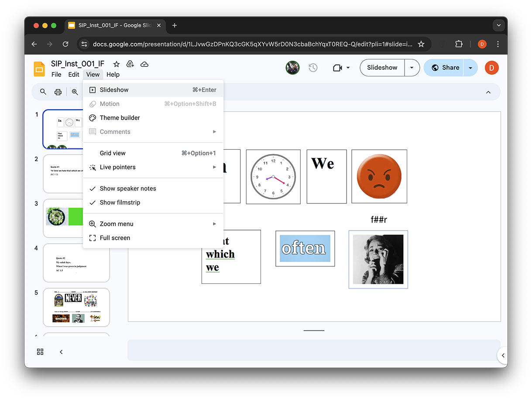Click the search menus magnifier icon
The image size is (532, 400).
[43, 92]
